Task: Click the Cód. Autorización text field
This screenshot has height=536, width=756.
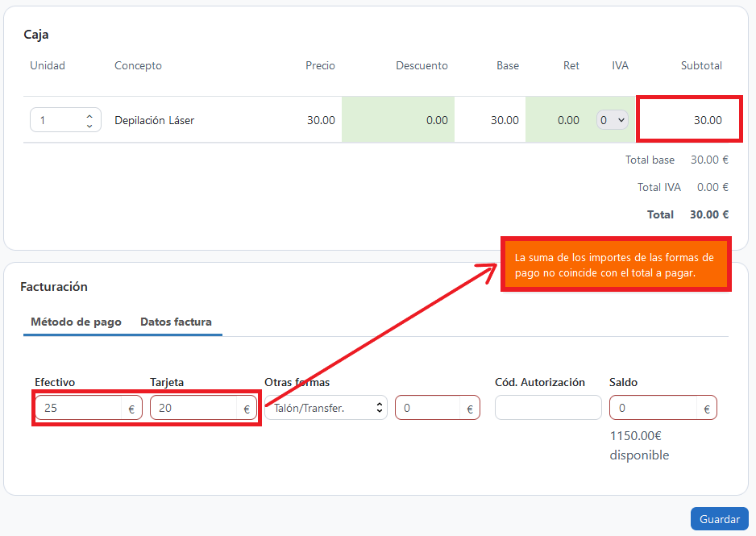Action: click(548, 408)
